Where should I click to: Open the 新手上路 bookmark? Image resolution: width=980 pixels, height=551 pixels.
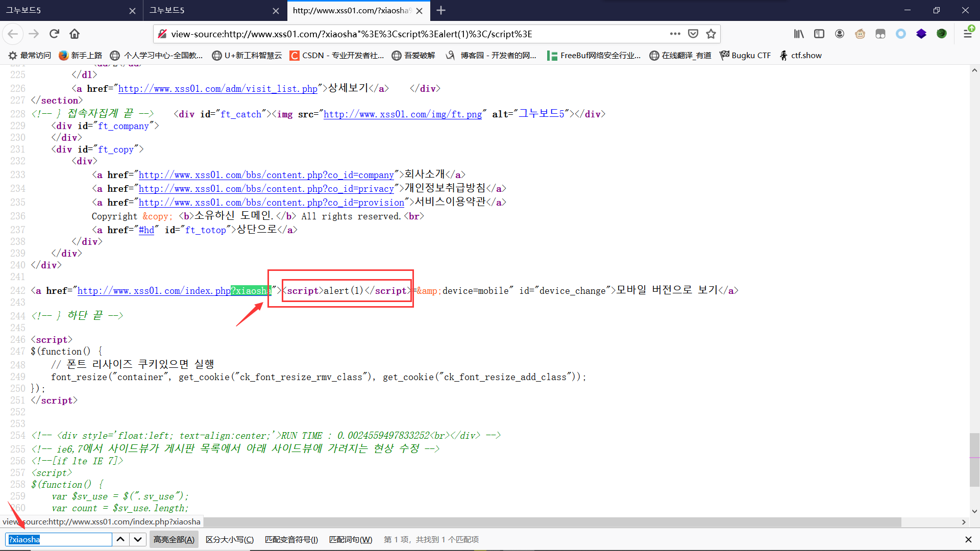click(x=81, y=55)
